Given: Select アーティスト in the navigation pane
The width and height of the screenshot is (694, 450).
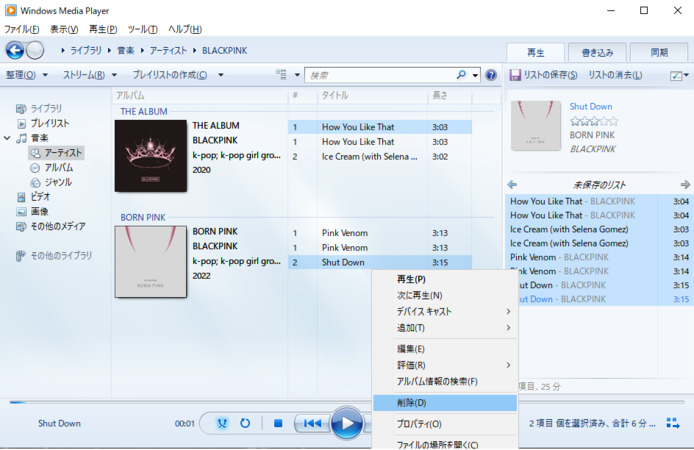Looking at the screenshot, I should (x=56, y=153).
